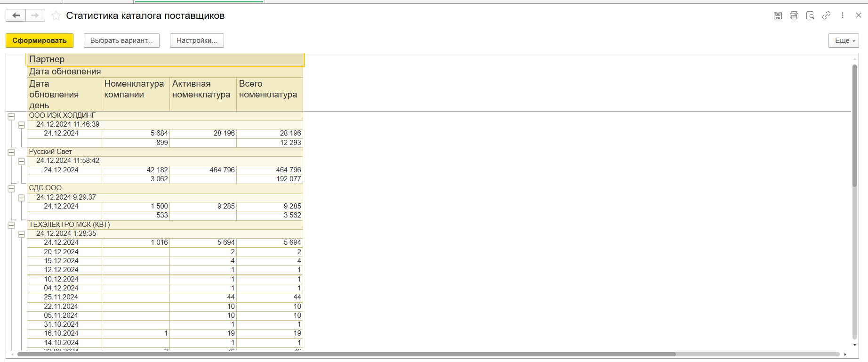Screen dimensions: 868x362
Task: Save report using the diskette icon
Action: click(x=778, y=16)
